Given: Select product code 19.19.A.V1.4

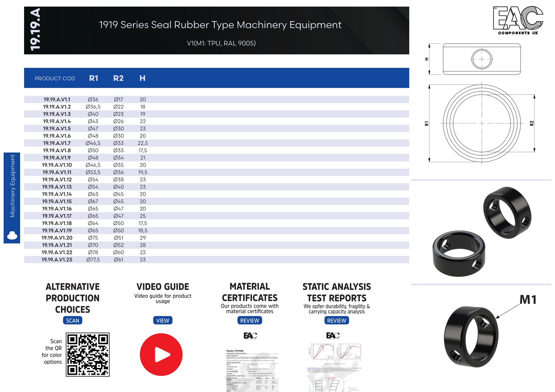Looking at the screenshot, I should point(57,121).
